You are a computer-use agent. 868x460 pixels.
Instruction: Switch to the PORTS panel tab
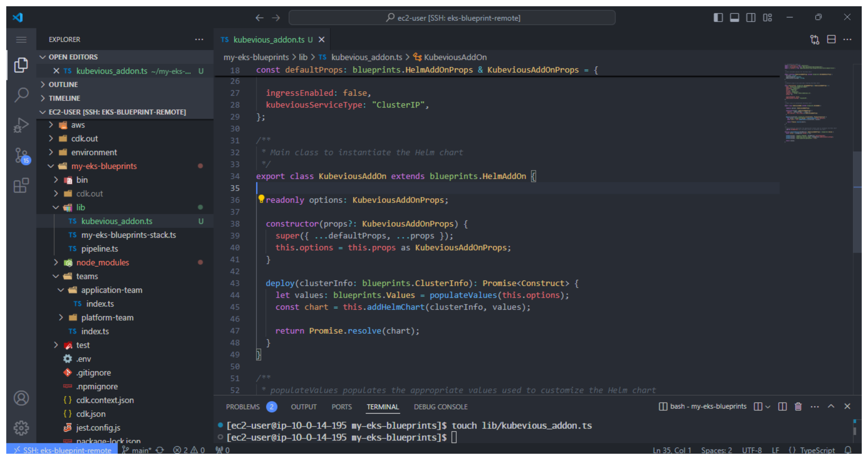pos(341,407)
